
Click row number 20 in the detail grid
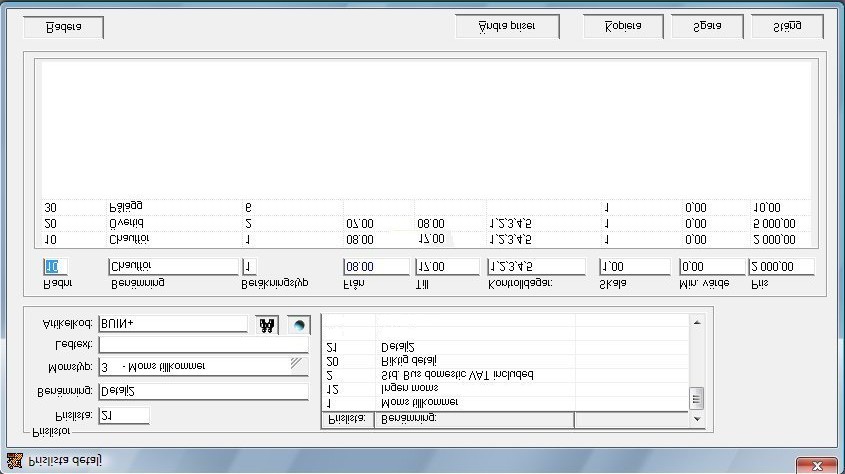50,224
